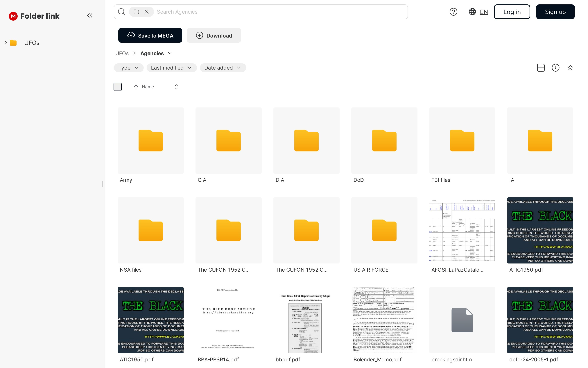The height and width of the screenshot is (368, 588).
Task: Open the Type filter dropdown
Action: click(x=129, y=68)
